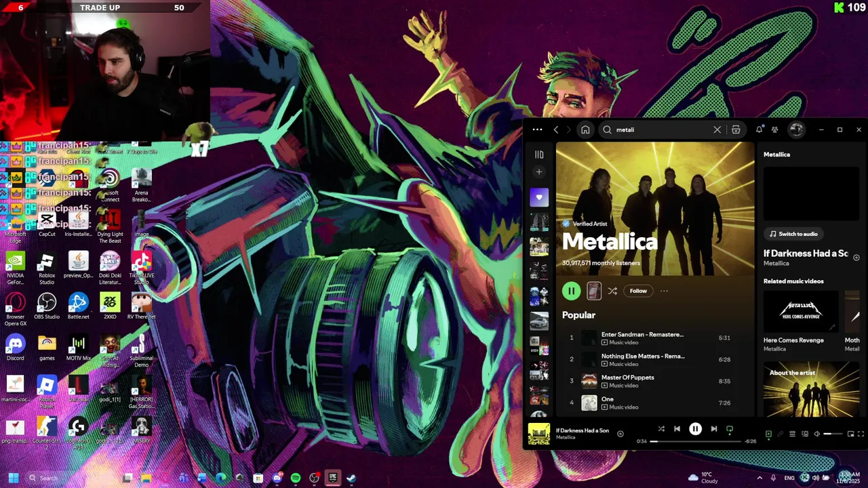Adjust the Spotify volume slider
Image resolution: width=868 pixels, height=488 pixels.
(832, 434)
